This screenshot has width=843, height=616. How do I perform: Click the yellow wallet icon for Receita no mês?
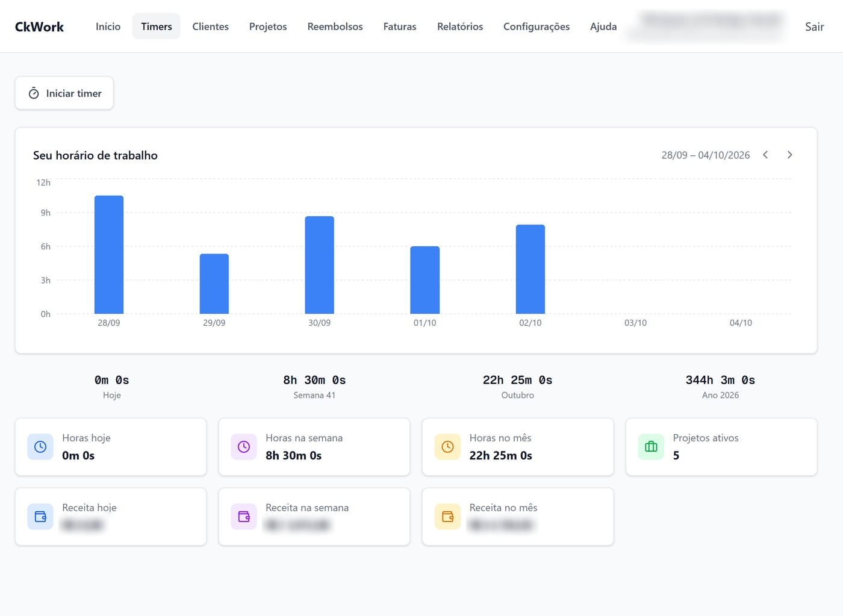coord(447,517)
